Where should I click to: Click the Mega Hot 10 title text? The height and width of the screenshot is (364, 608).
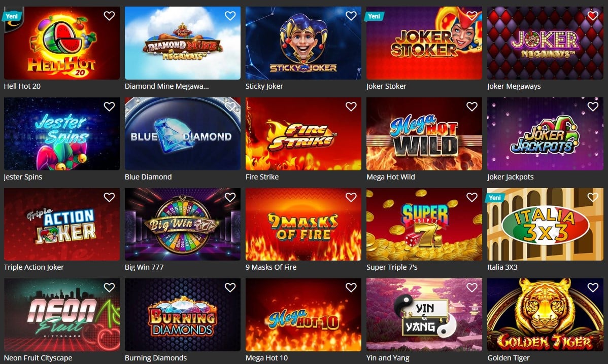[267, 358]
